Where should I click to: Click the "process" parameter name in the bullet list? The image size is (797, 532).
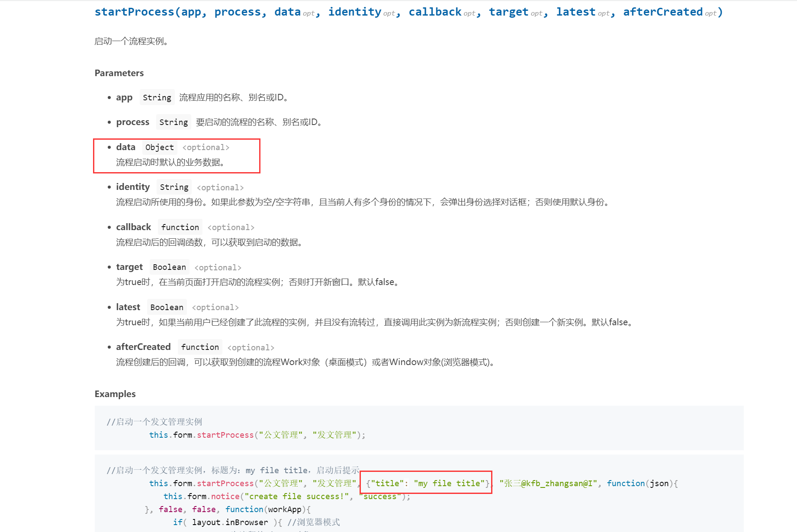(x=132, y=122)
